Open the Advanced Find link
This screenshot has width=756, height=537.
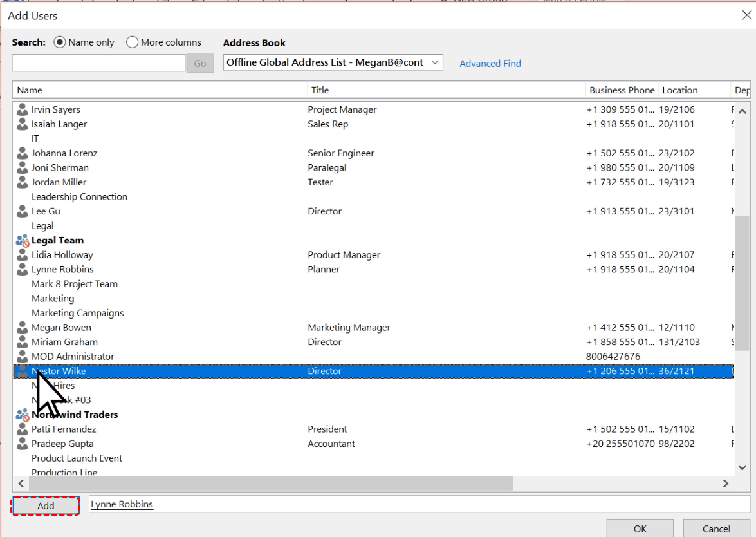pyautogui.click(x=490, y=63)
